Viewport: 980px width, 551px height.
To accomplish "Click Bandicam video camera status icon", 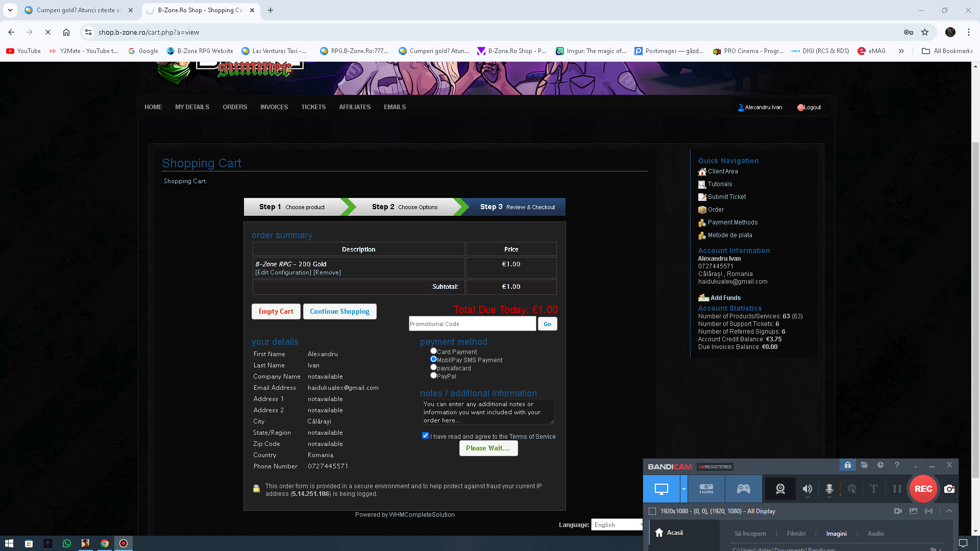I will click(898, 511).
